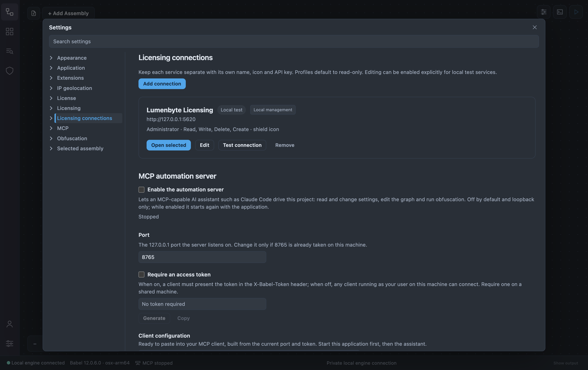
Task: Expand the Appearance settings chevron
Action: [51, 58]
